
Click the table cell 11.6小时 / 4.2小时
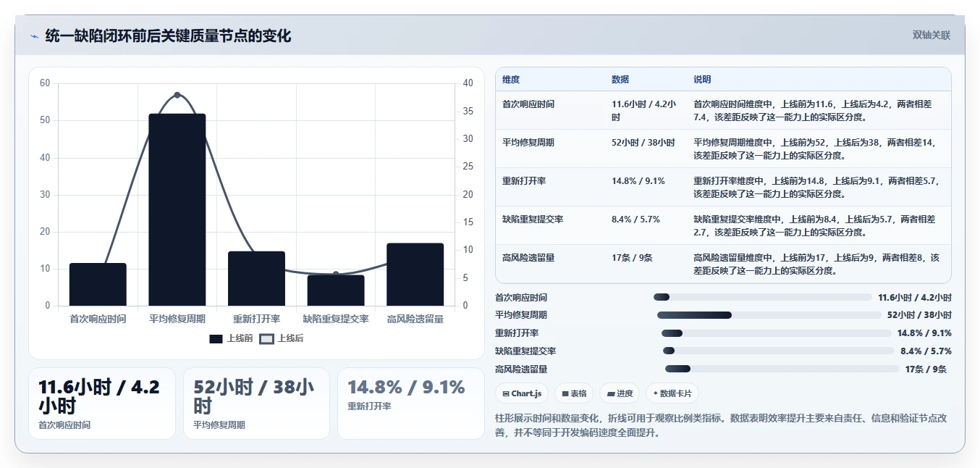(644, 110)
